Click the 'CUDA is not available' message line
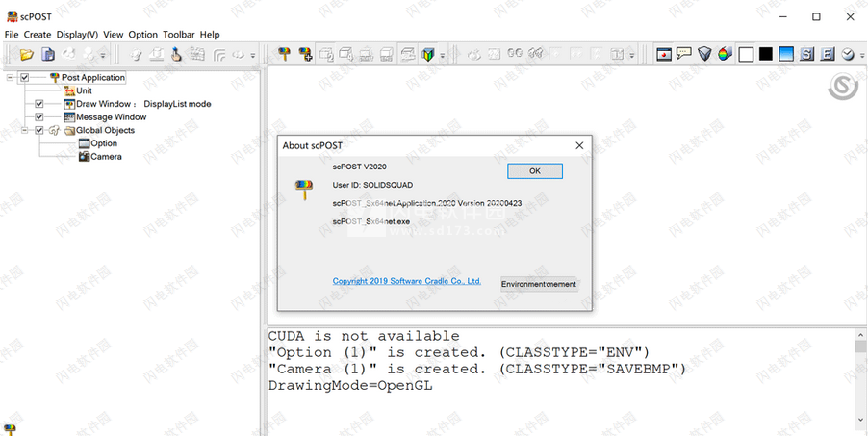Viewport: 868px width, 436px height. [x=364, y=336]
